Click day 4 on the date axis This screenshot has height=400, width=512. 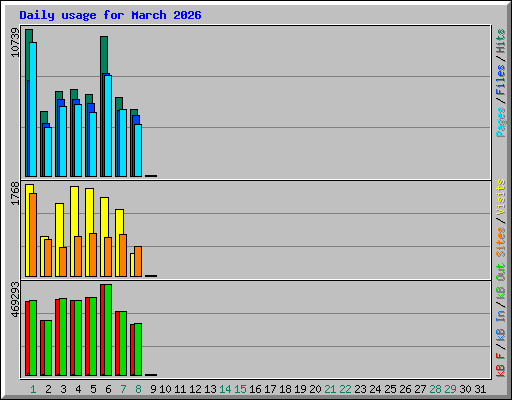point(78,389)
